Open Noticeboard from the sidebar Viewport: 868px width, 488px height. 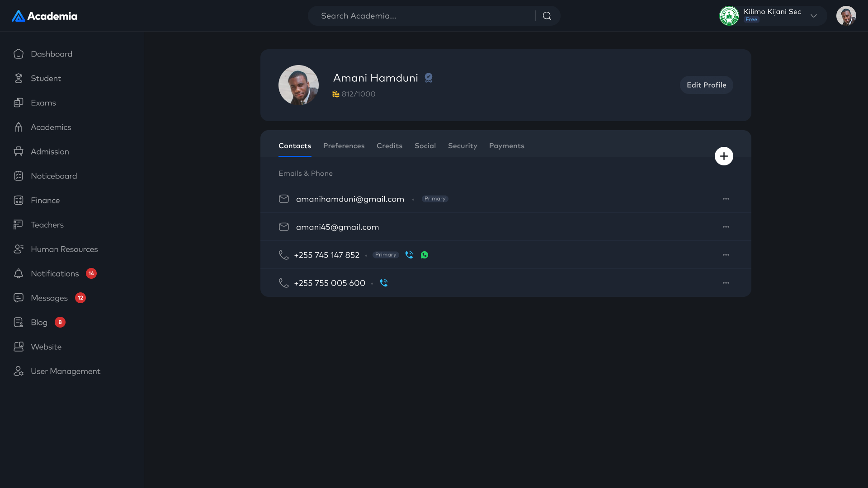[53, 176]
